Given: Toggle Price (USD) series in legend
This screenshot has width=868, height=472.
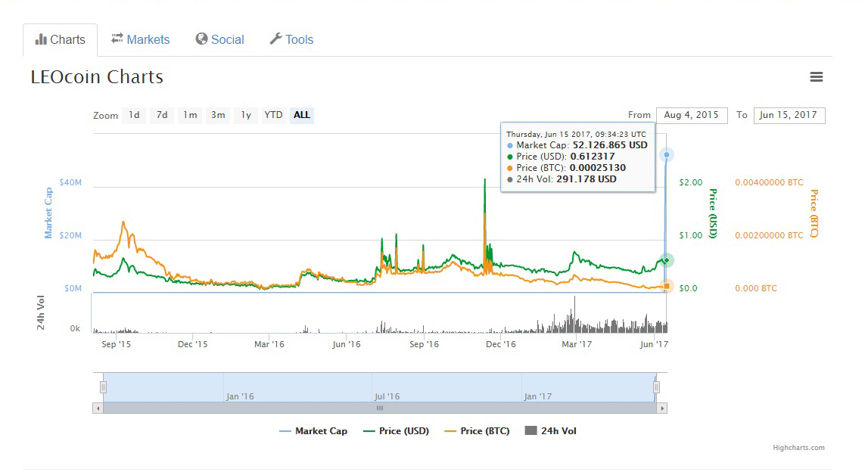Looking at the screenshot, I should coord(396,431).
